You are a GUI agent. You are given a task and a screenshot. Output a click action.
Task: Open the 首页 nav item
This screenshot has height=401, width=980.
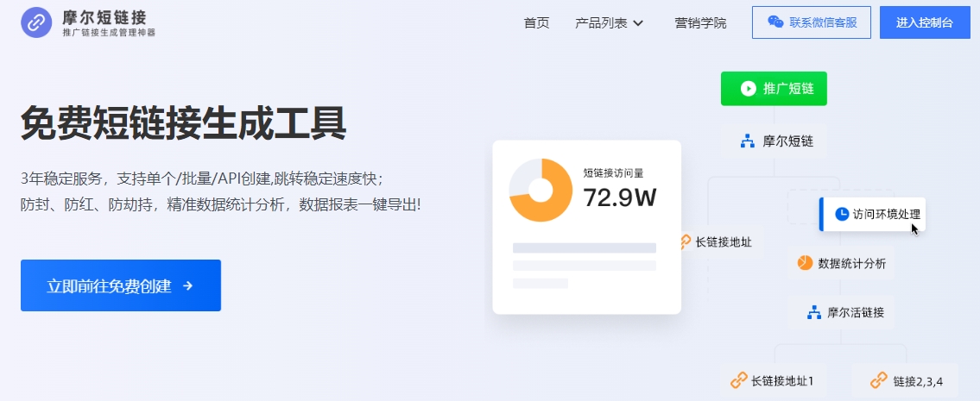click(536, 23)
